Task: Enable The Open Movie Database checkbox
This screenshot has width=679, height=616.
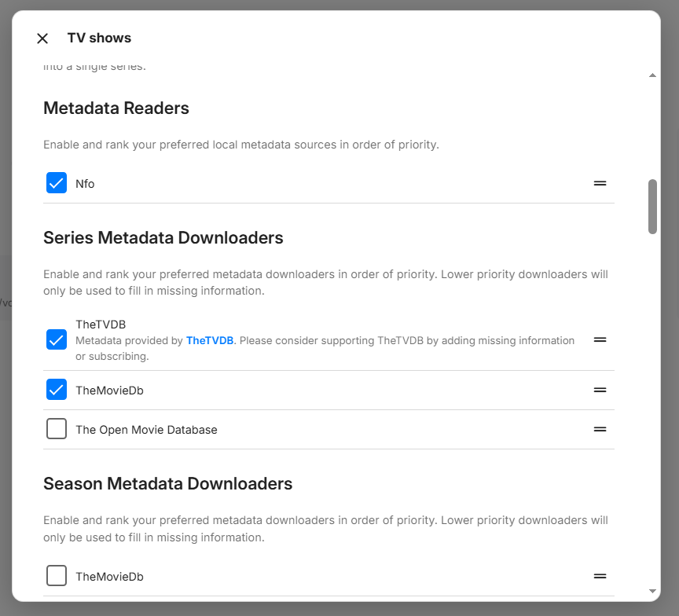Action: 57,428
